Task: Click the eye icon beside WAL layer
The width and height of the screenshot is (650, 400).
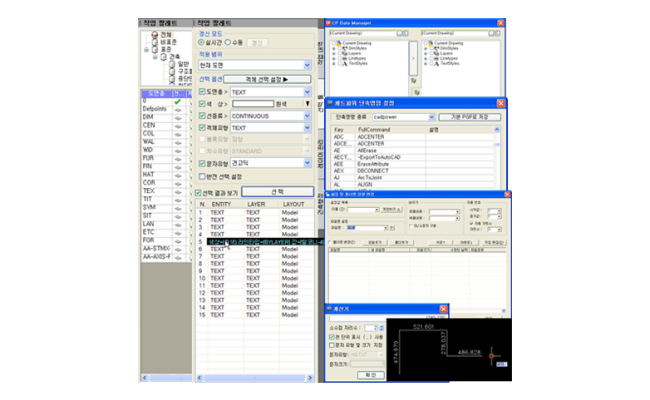Action: pos(177,141)
